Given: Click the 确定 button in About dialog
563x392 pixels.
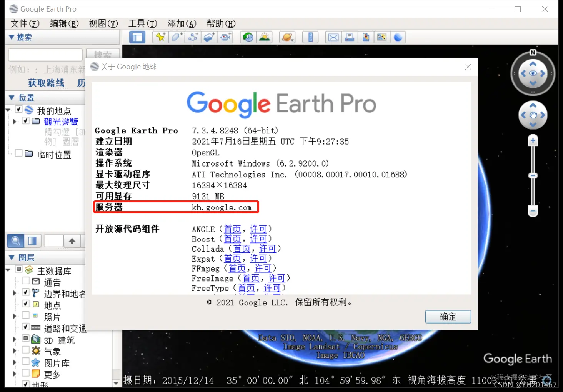Looking at the screenshot, I should [448, 317].
